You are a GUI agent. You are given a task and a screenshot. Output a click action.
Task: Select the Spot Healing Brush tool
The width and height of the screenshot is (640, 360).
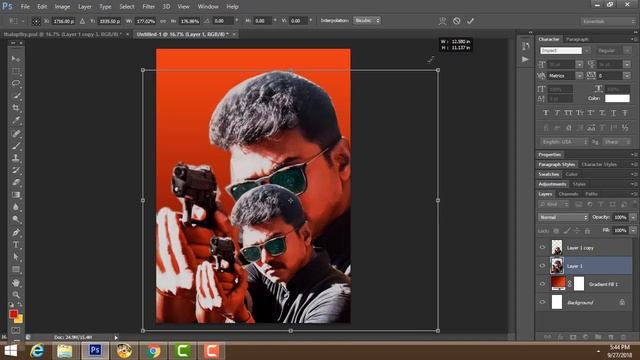(x=16, y=133)
